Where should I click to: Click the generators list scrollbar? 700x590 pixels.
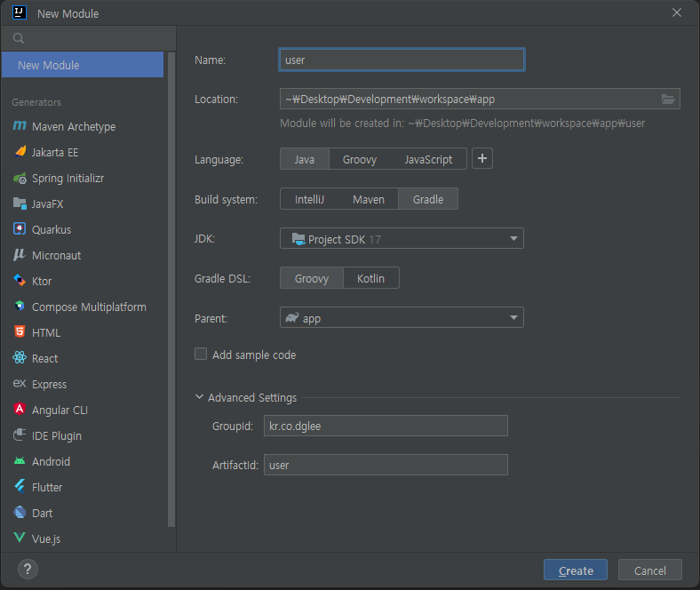171,290
